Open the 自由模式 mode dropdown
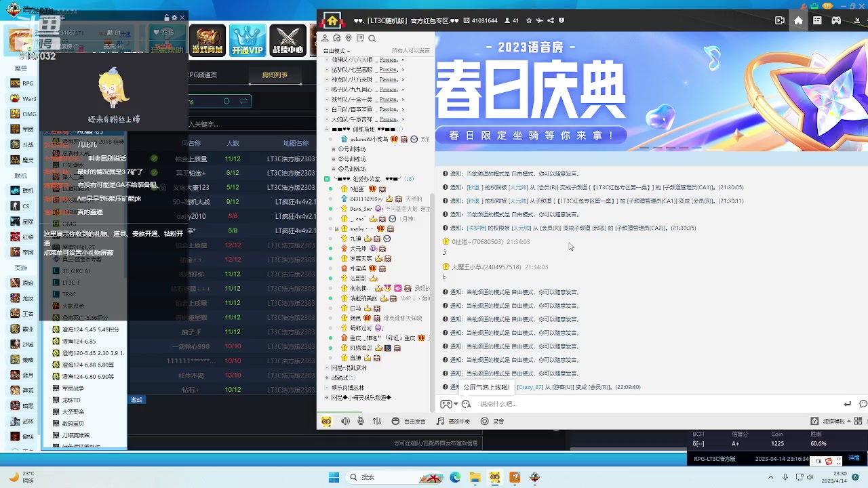This screenshot has width=868, height=488. tap(336, 51)
